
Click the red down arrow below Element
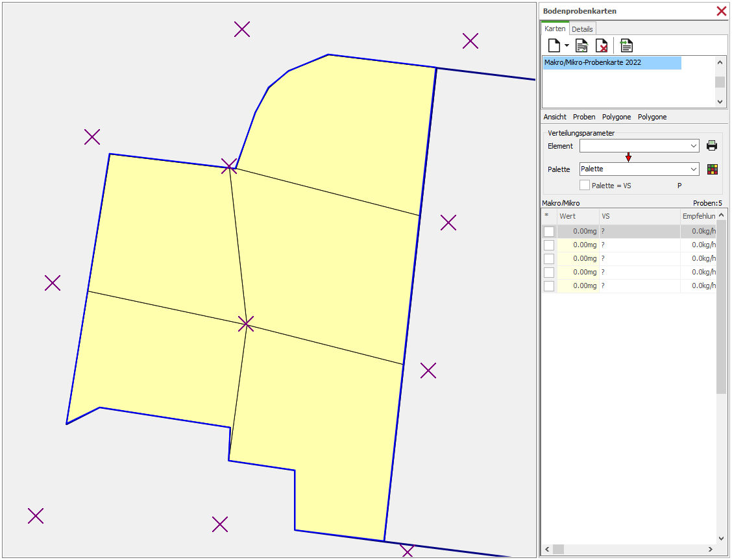point(628,158)
